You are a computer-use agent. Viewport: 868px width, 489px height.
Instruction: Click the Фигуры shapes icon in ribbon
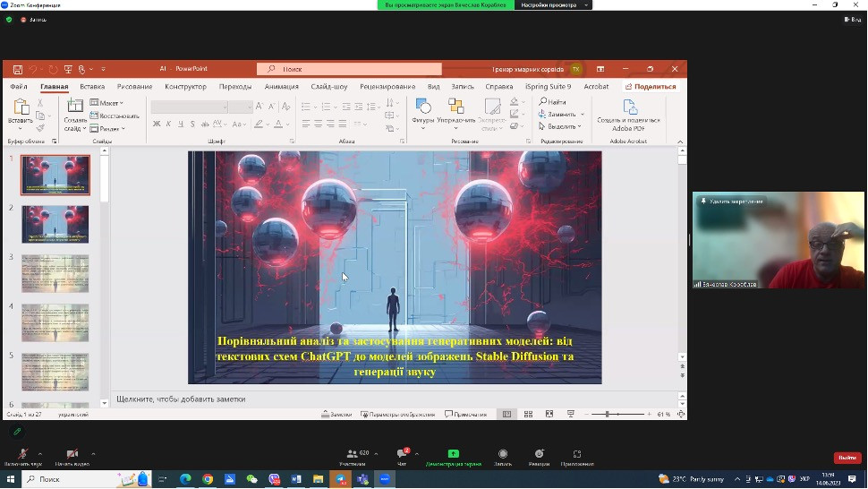[x=423, y=107]
